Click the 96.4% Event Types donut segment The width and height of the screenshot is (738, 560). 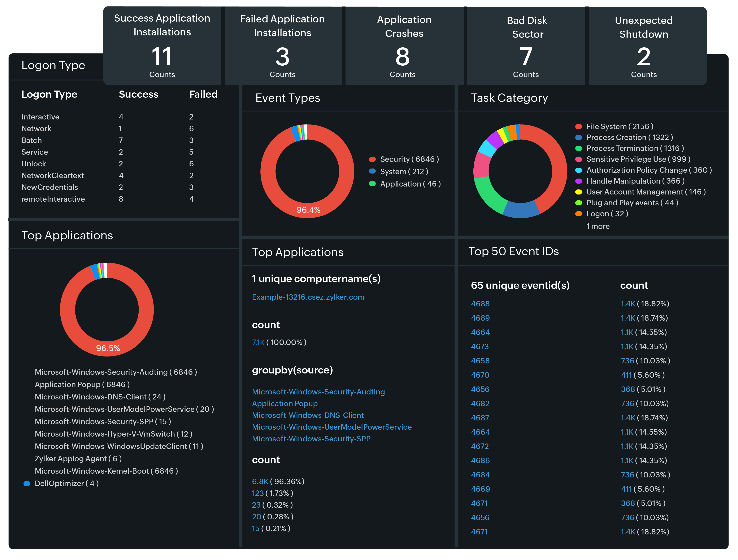point(308,210)
